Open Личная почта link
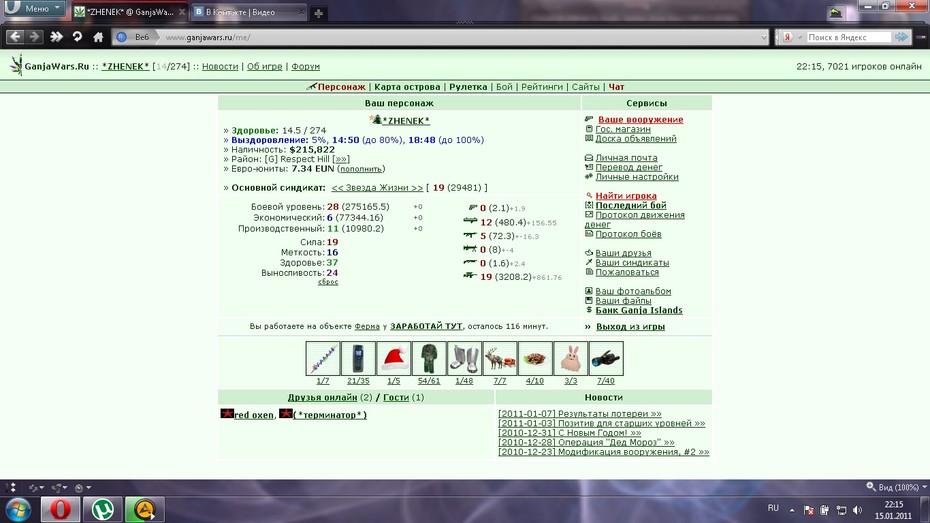 [626, 158]
